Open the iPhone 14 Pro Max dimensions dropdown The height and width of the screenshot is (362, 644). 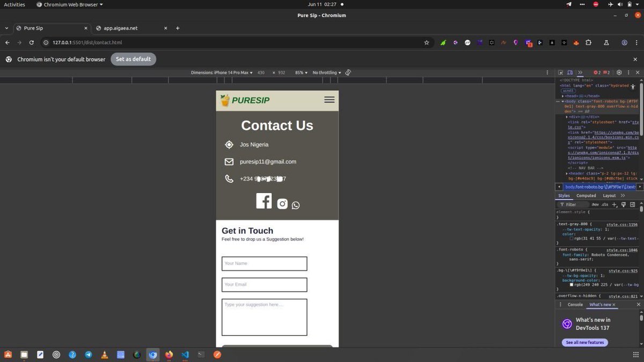coord(222,72)
